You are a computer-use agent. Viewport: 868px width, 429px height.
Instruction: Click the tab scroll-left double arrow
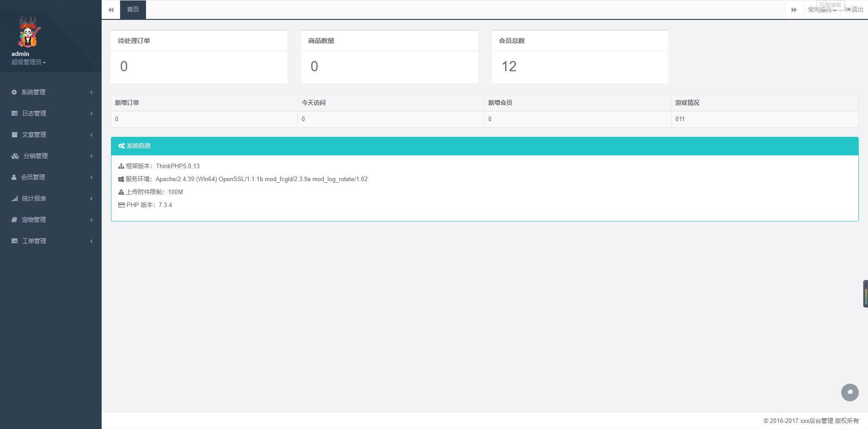coord(111,10)
